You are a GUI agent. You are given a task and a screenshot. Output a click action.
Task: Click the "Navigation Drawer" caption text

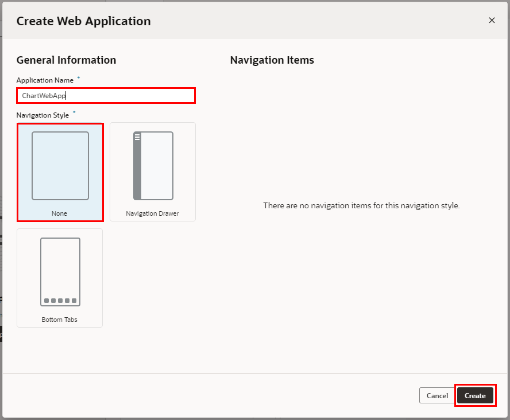tap(153, 213)
